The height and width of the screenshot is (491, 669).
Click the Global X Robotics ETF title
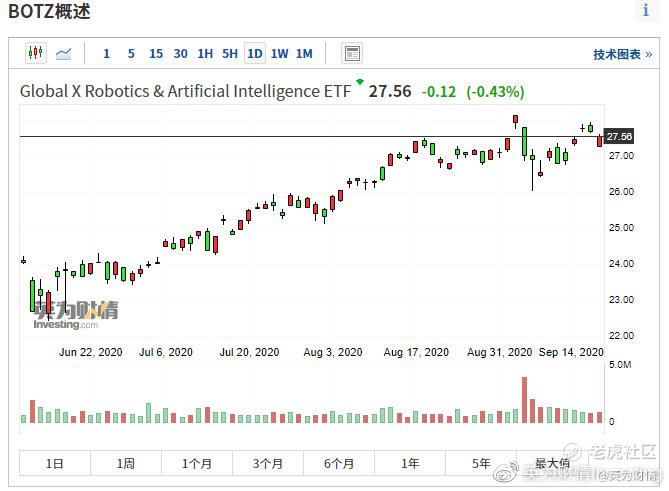click(x=185, y=91)
